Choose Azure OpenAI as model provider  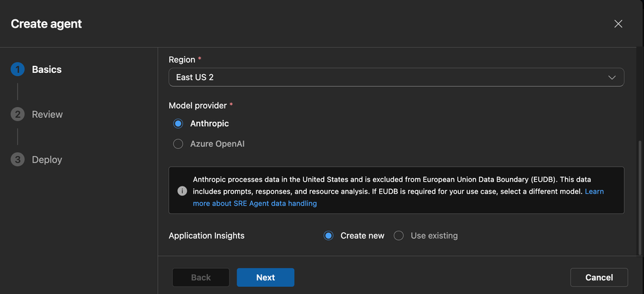[x=179, y=144]
